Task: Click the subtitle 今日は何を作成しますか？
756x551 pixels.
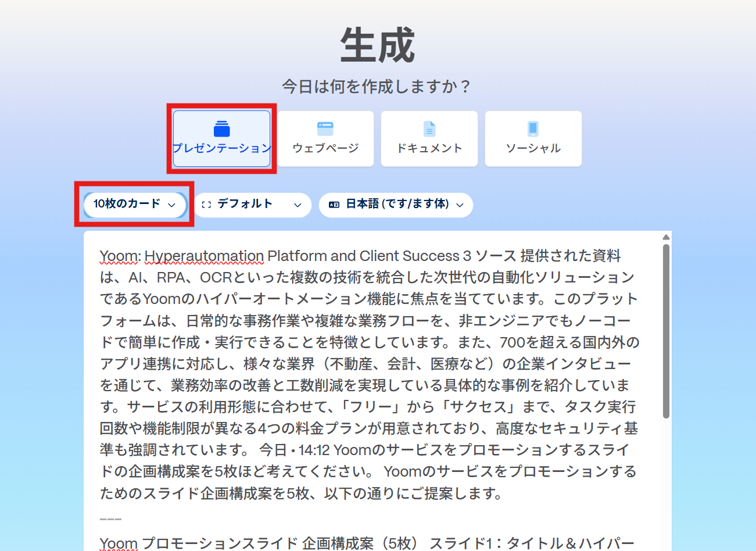Action: 378,87
